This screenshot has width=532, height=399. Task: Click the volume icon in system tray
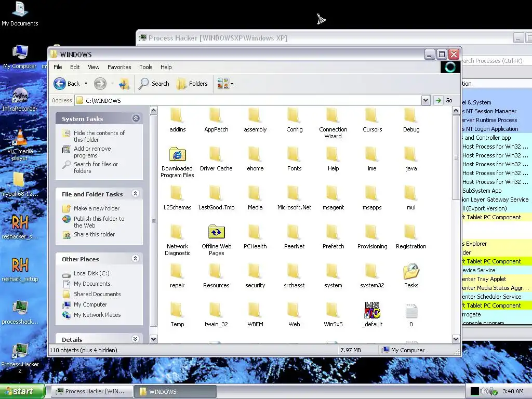(484, 391)
